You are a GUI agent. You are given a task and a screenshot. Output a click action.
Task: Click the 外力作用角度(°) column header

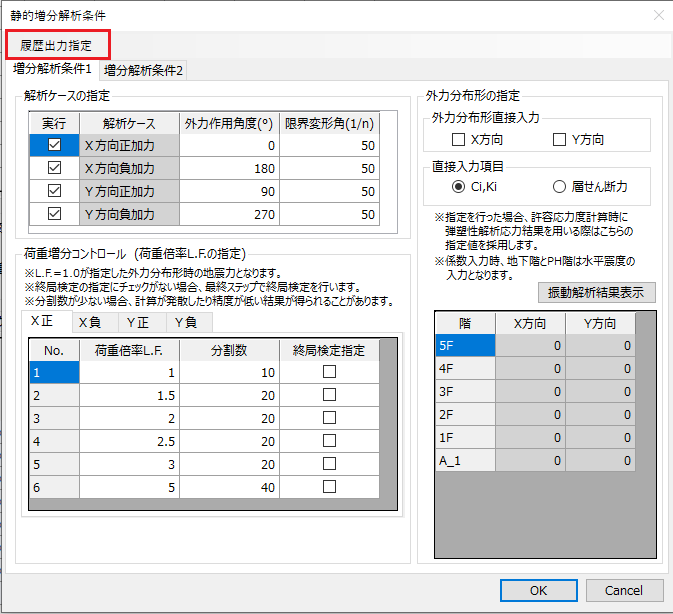pos(230,123)
